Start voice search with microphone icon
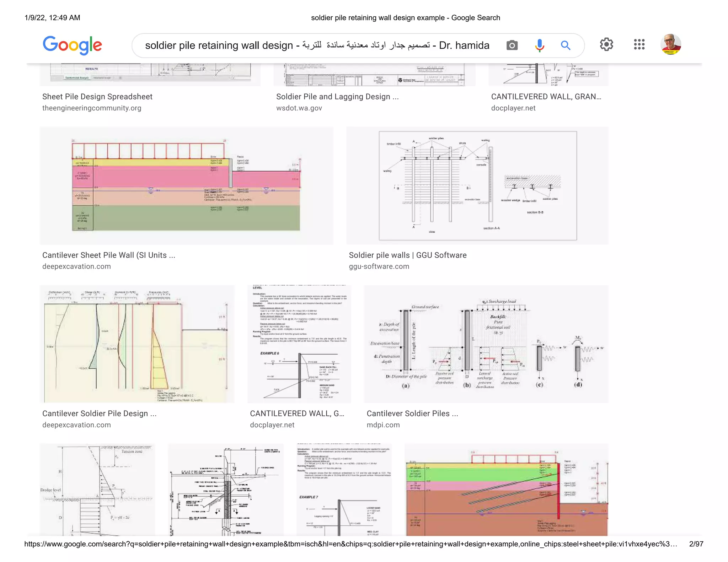This screenshot has height=562, width=728. (x=539, y=45)
